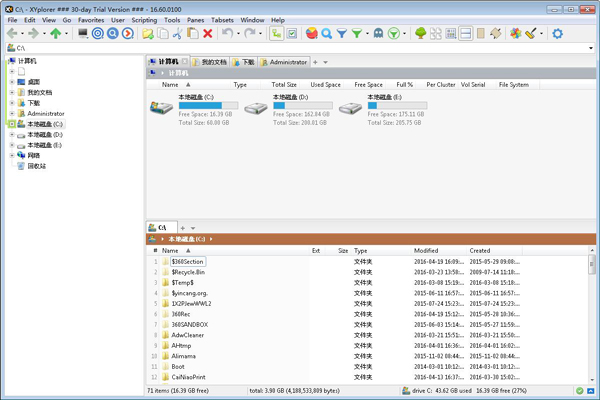This screenshot has width=600, height=400.
Task: Cut the selection with the scissors icon
Action: coord(178,34)
